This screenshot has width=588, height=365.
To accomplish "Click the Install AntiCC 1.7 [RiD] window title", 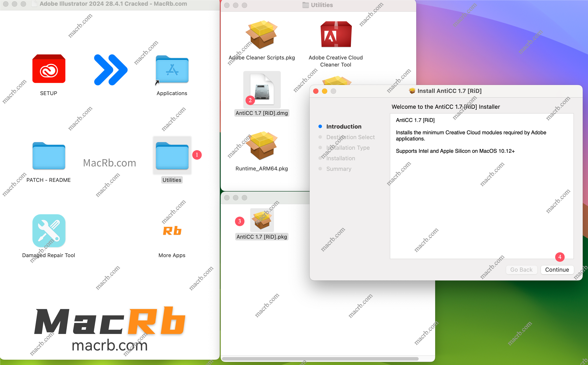I will pos(449,91).
